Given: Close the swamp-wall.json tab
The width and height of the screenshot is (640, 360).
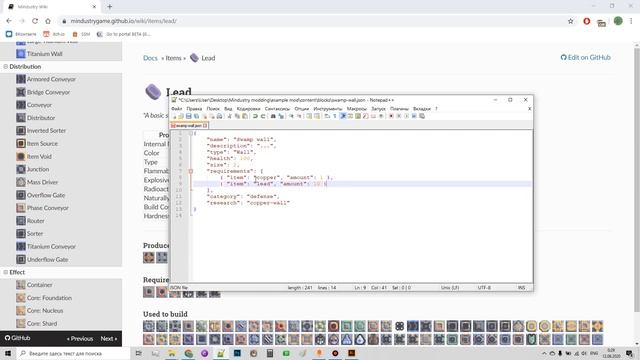Looking at the screenshot, I should point(205,125).
